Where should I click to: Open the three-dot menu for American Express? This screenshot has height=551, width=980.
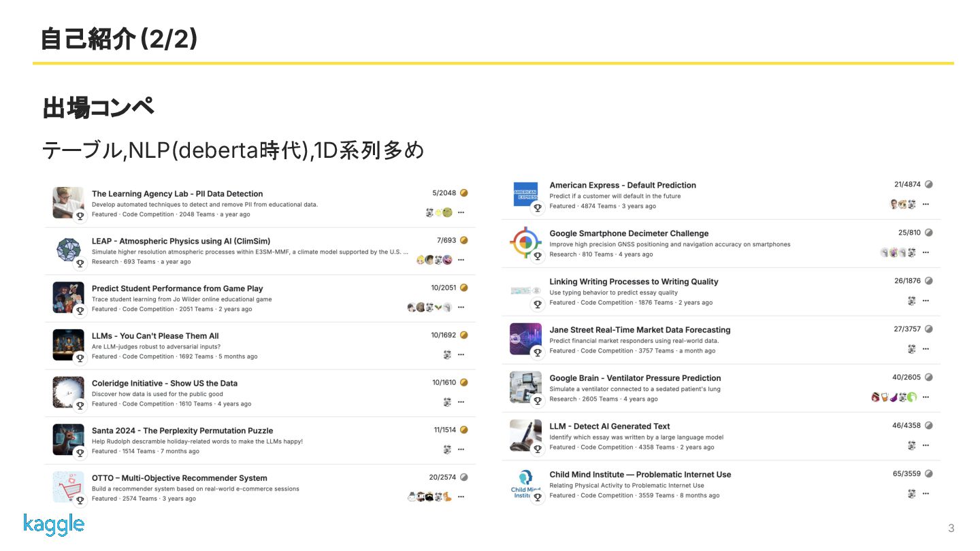coord(926,204)
